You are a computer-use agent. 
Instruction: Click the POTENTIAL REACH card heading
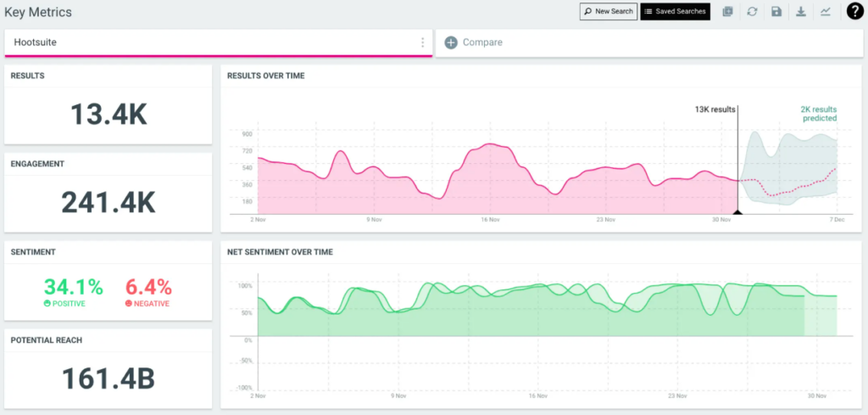[x=46, y=340]
